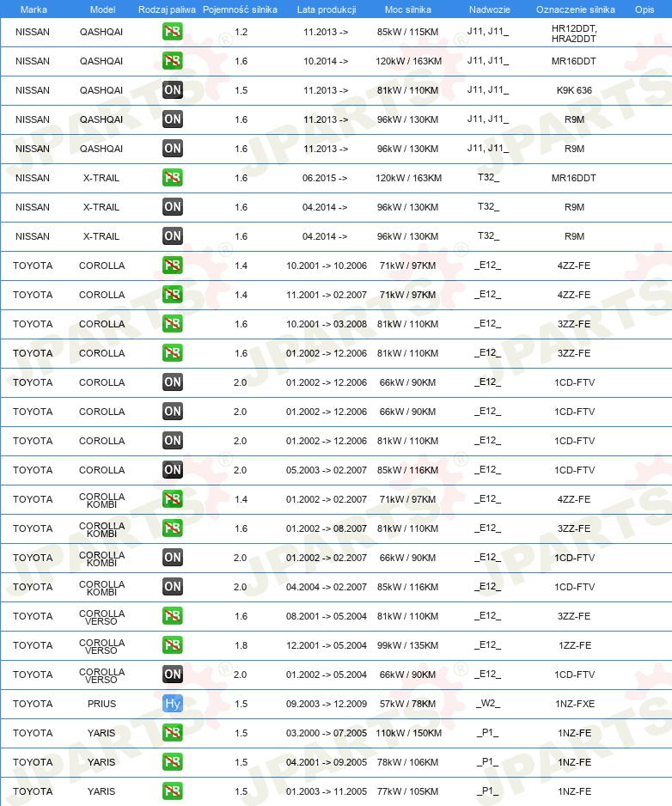Select the 1ZZ-FE engine code
Viewport: 672px width, 806px height.
click(575, 645)
